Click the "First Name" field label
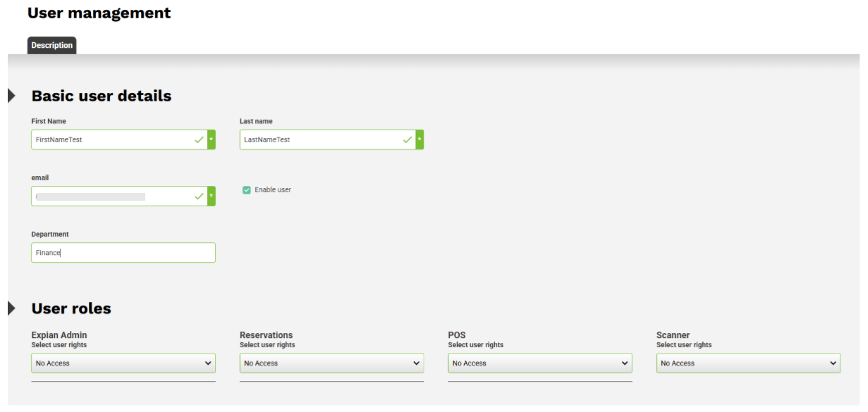868x412 pixels. pos(49,121)
